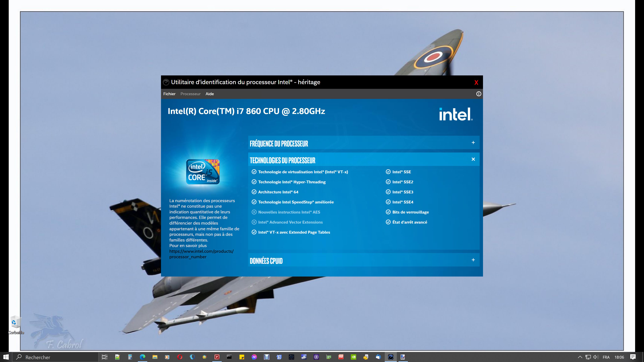Screen dimensions: 644x362
Task: Click the Hyper-Threading check mark
Action: pyautogui.click(x=254, y=182)
